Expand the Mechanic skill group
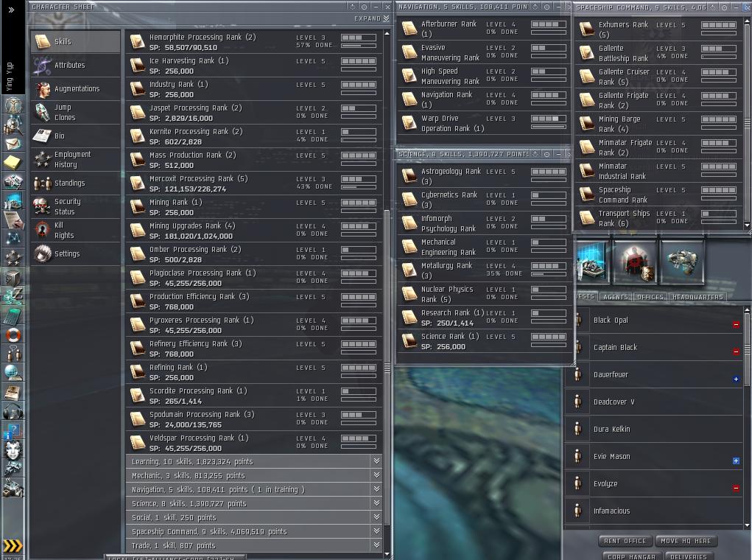Viewport: 752px width, 560px height. [254, 475]
